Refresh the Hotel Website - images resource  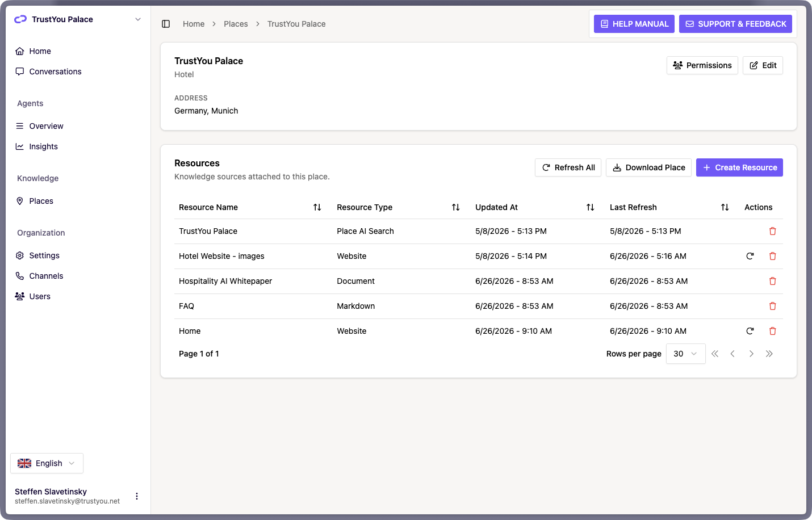click(x=750, y=256)
